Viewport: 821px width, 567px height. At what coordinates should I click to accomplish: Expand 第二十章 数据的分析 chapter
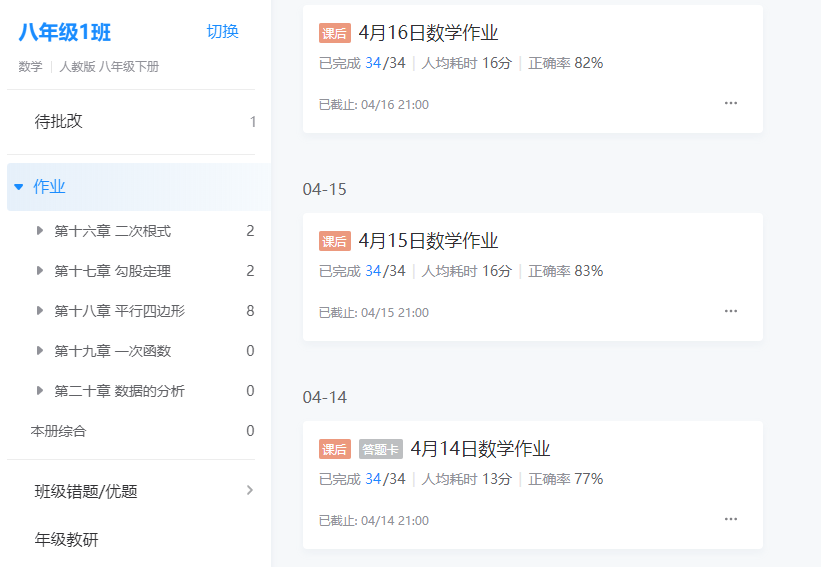[x=39, y=391]
